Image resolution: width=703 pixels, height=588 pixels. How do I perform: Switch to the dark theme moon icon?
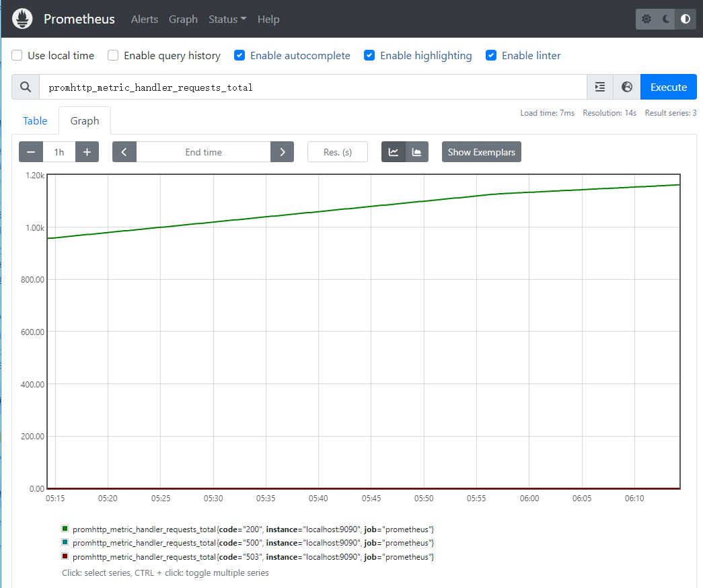click(x=666, y=19)
